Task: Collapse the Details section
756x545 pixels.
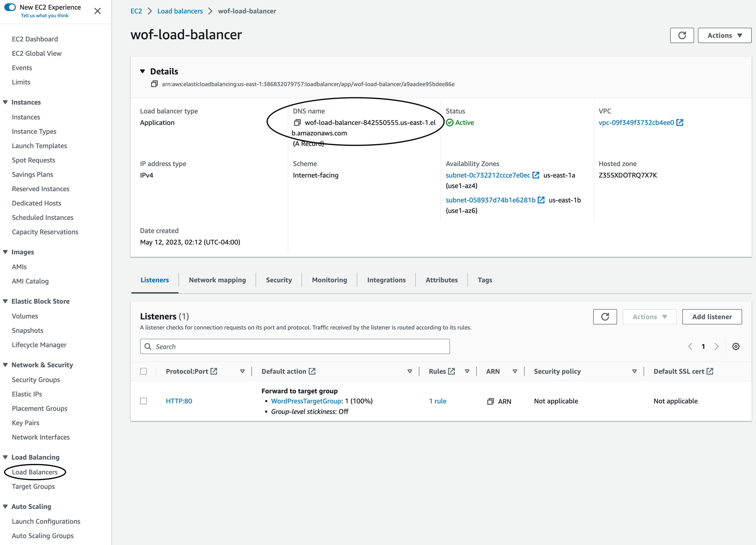Action: point(142,71)
